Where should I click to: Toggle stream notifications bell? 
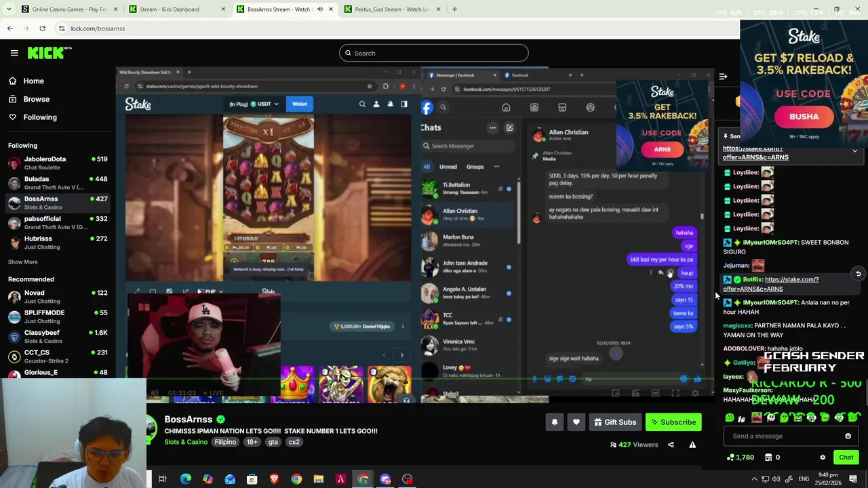554,422
